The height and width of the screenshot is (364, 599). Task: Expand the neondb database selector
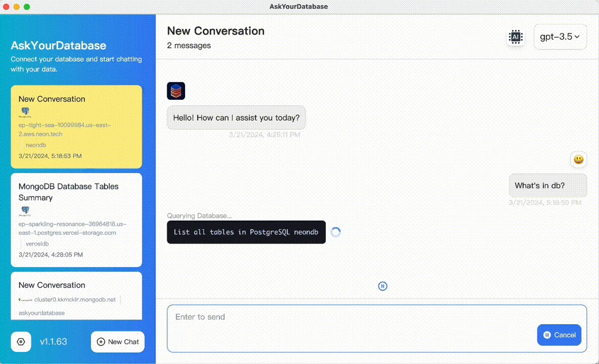point(36,145)
